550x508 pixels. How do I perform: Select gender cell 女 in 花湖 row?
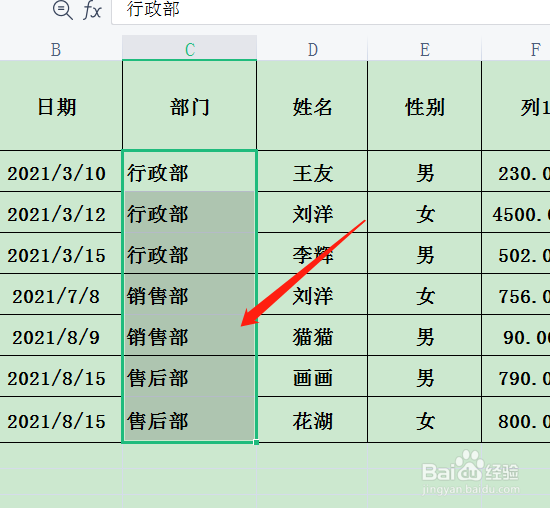[424, 420]
